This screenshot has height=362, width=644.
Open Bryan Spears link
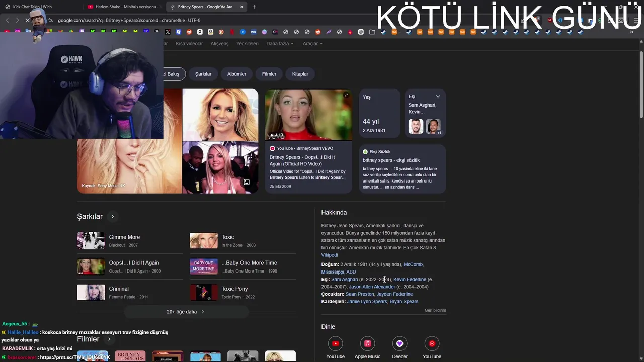click(404, 302)
